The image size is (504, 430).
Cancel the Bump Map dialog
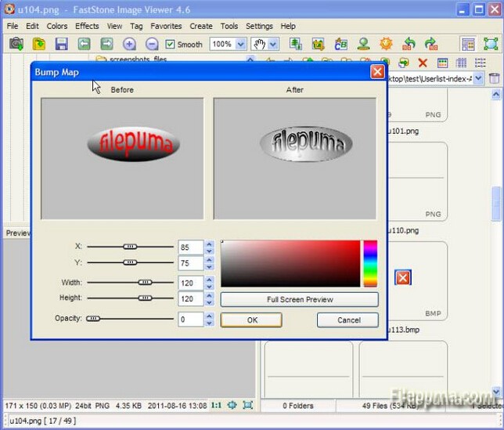click(347, 320)
